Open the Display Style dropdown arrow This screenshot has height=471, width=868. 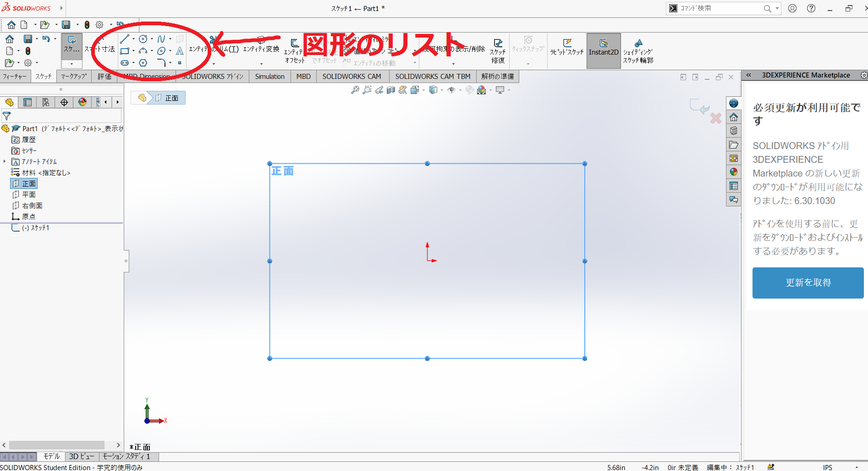442,90
